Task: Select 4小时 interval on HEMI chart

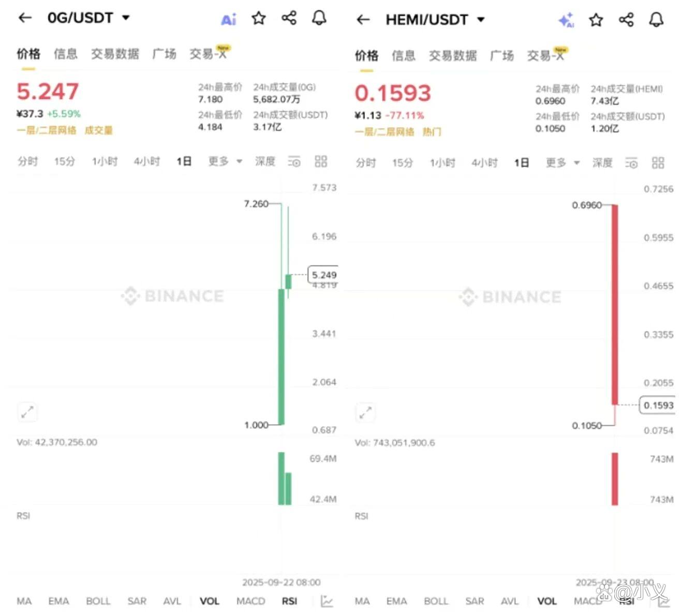Action: click(x=484, y=163)
